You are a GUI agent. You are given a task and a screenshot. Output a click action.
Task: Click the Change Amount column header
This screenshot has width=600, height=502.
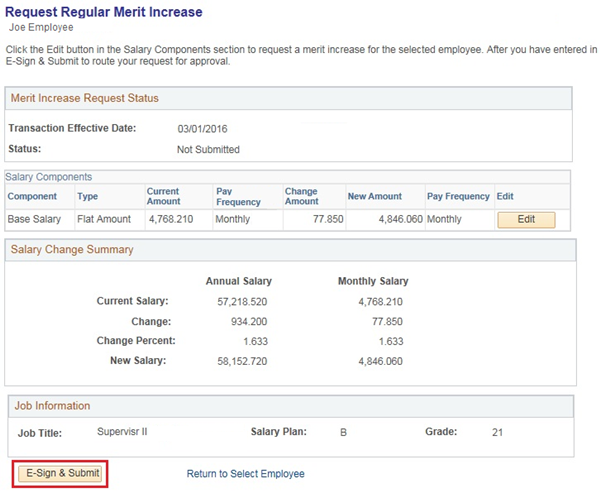(301, 196)
